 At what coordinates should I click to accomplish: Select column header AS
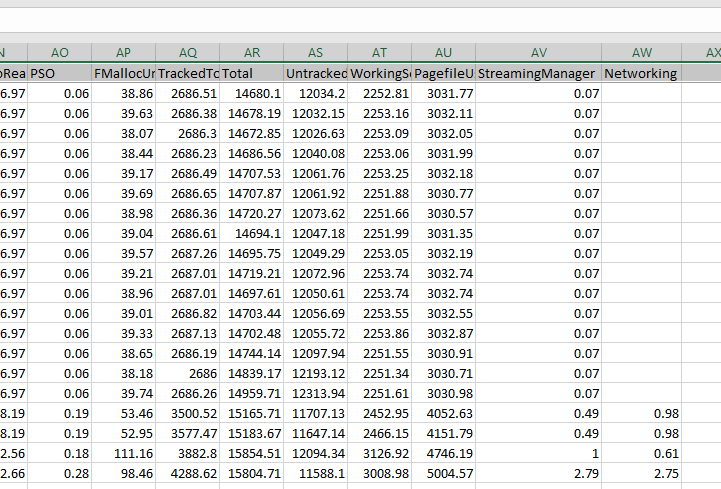[315, 52]
